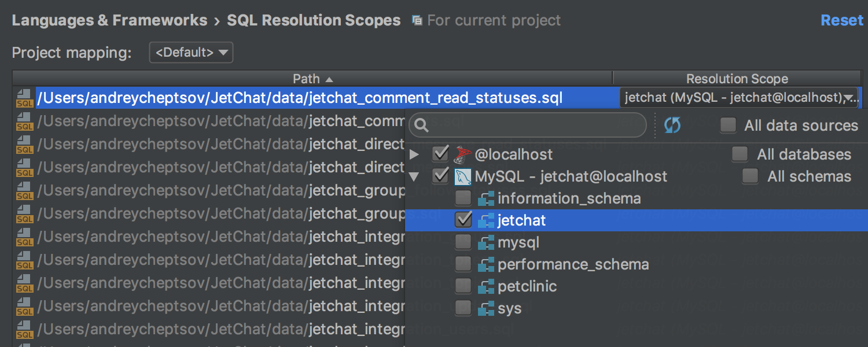Click the 'For current project' icon
Viewport: 868px width, 347px height.
(x=417, y=20)
